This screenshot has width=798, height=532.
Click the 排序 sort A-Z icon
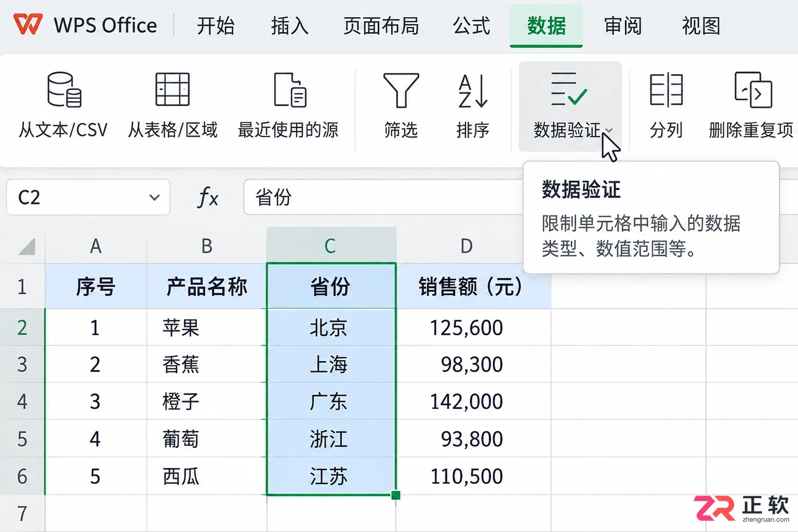click(x=473, y=90)
